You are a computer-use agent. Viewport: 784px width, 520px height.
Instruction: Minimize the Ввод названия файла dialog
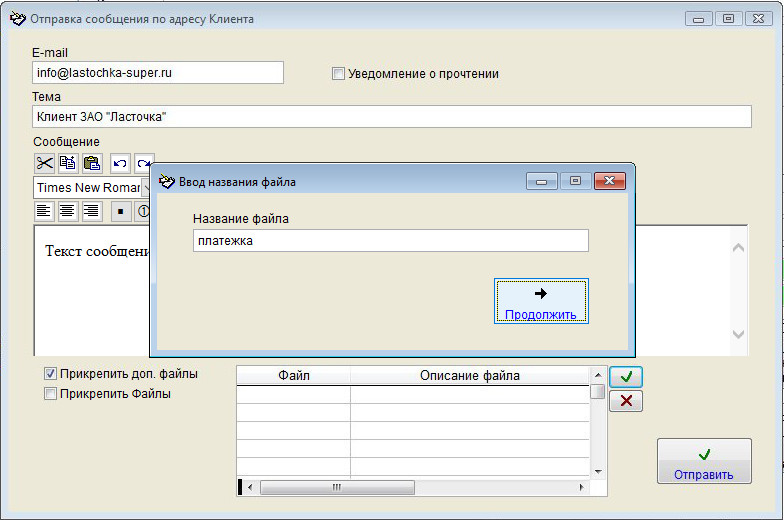click(542, 181)
